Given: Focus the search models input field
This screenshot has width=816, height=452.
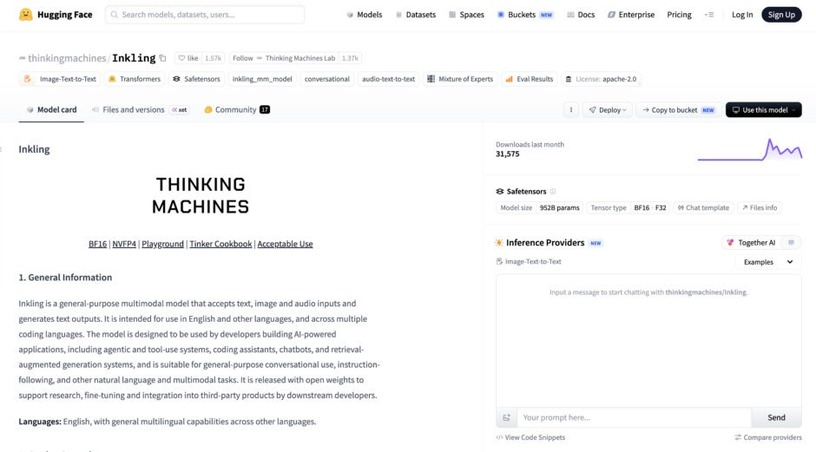Looking at the screenshot, I should tap(205, 15).
